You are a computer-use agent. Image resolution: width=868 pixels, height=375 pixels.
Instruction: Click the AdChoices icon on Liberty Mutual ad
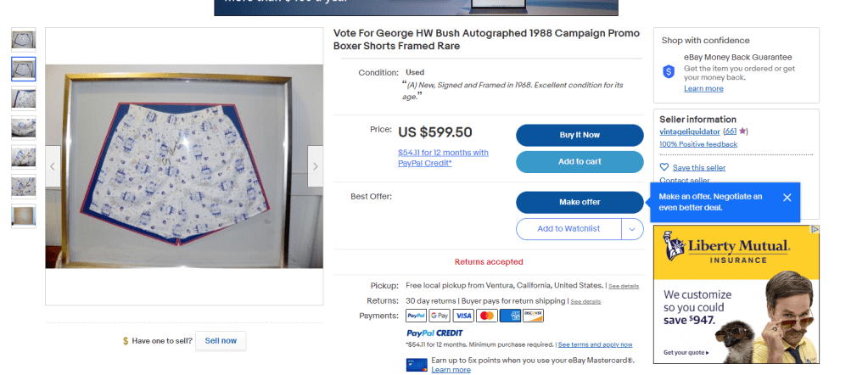point(815,229)
